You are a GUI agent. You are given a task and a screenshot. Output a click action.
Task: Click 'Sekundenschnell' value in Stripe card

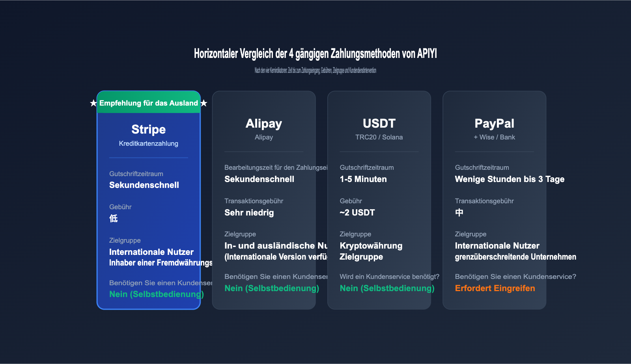tap(144, 185)
